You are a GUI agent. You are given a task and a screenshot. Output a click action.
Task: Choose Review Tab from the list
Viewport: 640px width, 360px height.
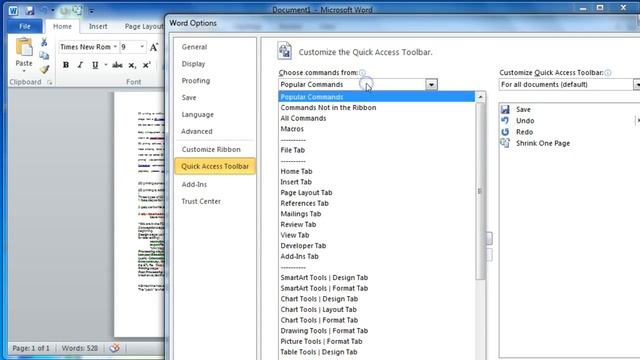(x=377, y=224)
